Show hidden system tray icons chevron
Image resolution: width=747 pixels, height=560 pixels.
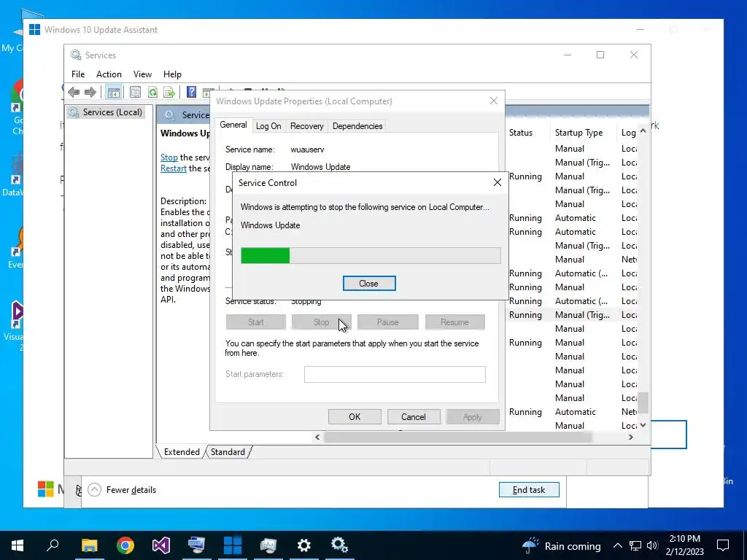[617, 545]
